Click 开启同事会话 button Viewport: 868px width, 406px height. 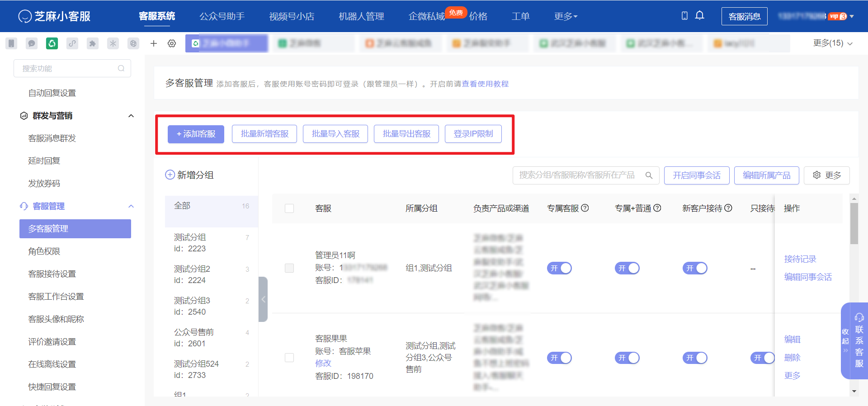697,175
